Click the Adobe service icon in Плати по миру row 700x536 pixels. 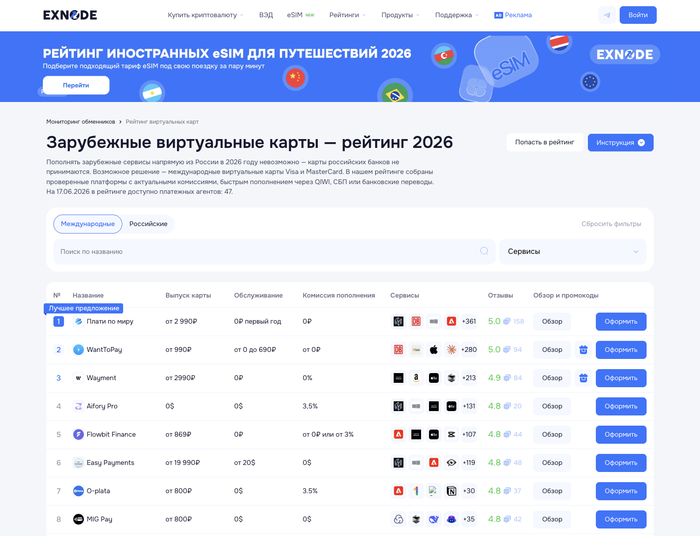(x=451, y=321)
